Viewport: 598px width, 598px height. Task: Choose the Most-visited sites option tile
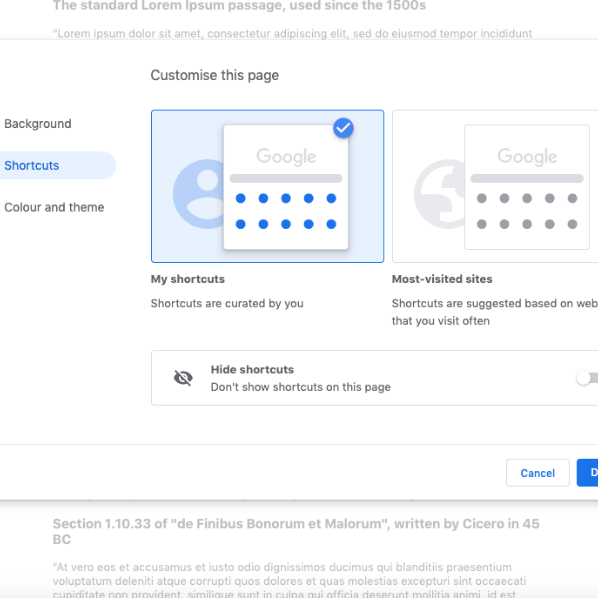pyautogui.click(x=495, y=186)
